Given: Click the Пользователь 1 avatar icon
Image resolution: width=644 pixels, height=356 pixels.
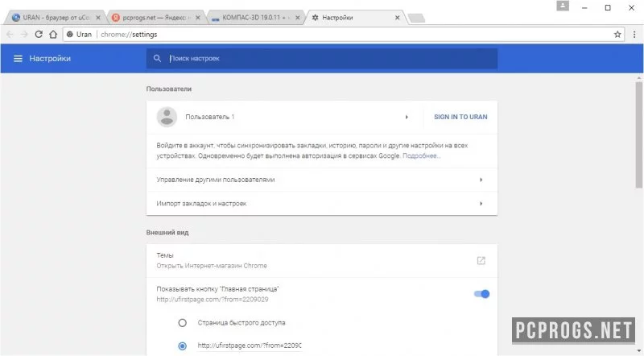Looking at the screenshot, I should 167,117.
